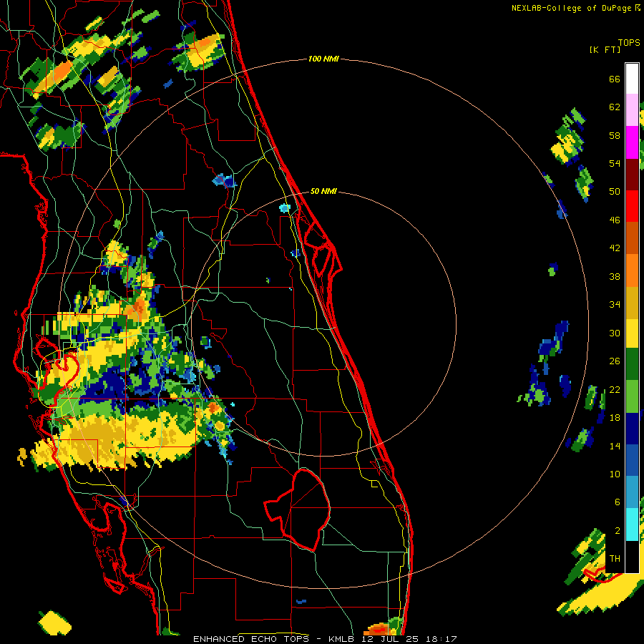The height and width of the screenshot is (644, 644).
Task: Click the 10 value on legend
Action: click(x=615, y=474)
